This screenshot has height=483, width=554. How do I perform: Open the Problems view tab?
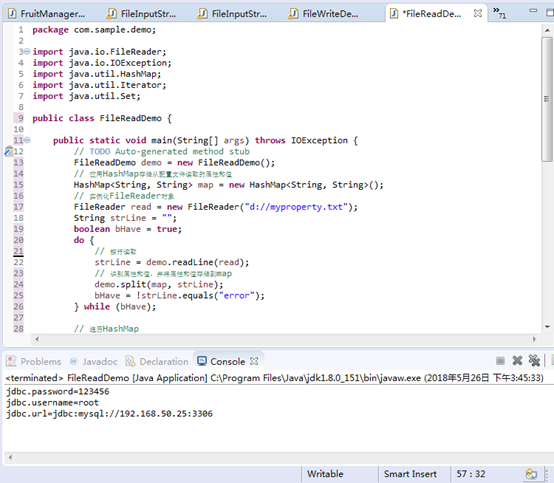[34, 361]
